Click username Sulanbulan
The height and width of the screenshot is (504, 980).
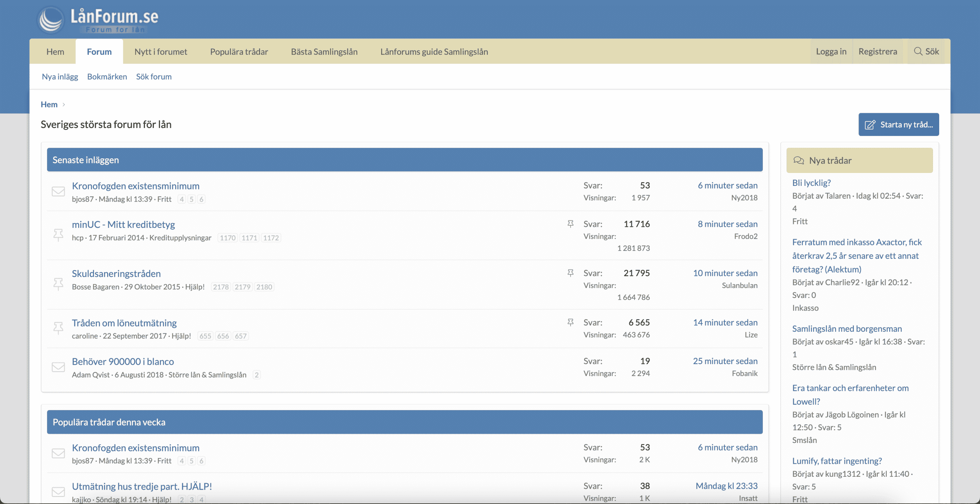click(739, 285)
